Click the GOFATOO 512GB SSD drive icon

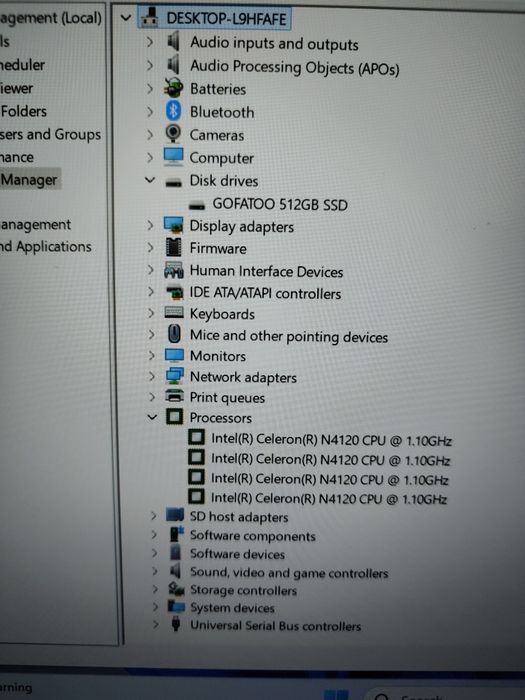point(196,205)
